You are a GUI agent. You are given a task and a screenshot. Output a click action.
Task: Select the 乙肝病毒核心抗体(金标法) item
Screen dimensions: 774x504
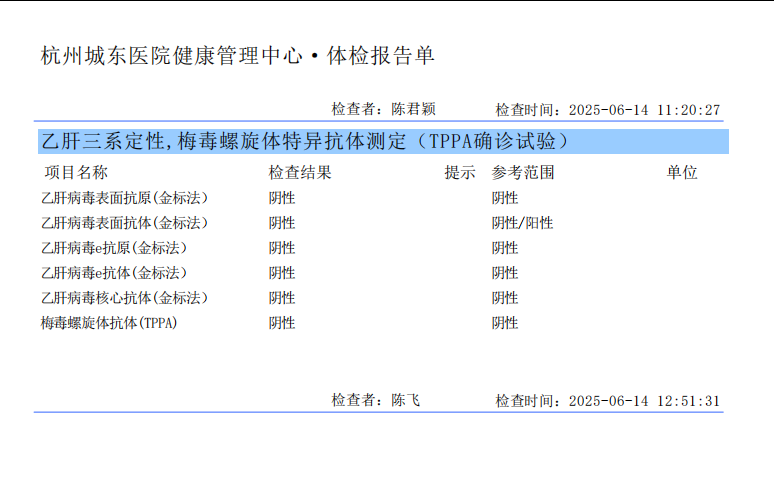(x=124, y=298)
